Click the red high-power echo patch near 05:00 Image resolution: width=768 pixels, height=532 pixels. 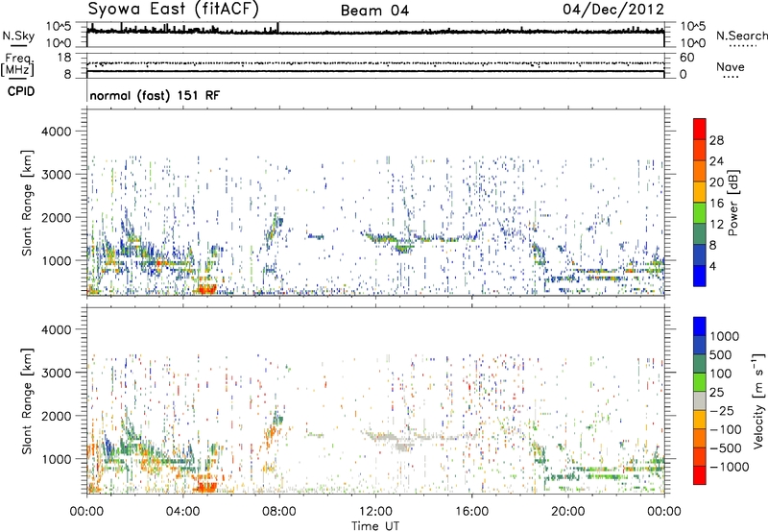204,289
